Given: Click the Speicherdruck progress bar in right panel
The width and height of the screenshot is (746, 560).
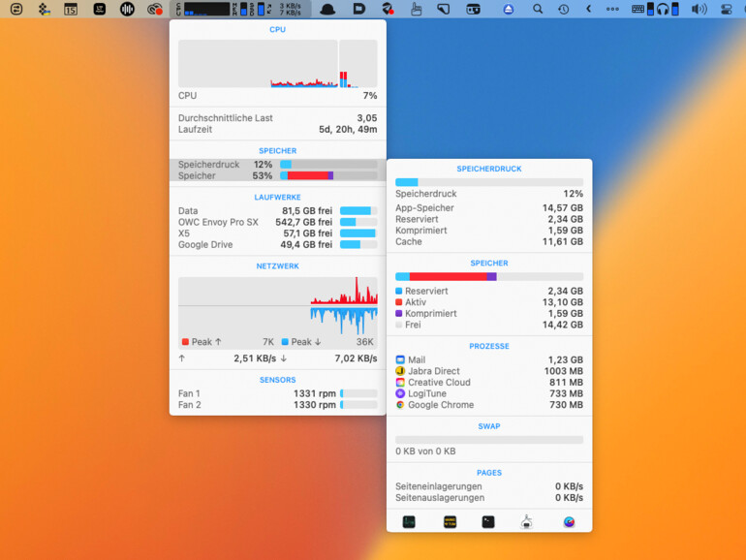Looking at the screenshot, I should pos(489,182).
